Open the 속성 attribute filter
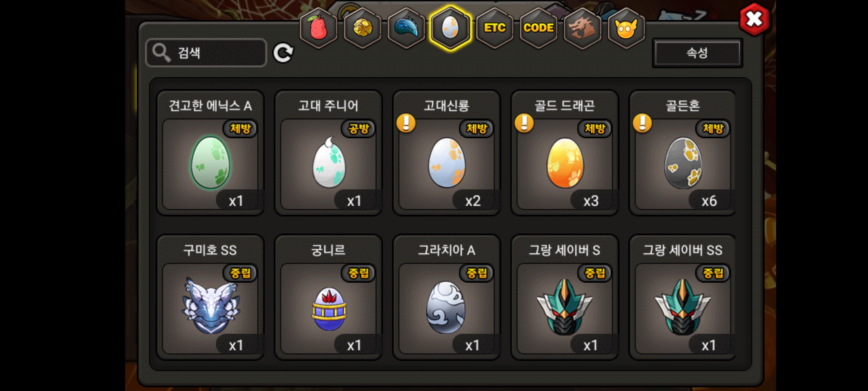The width and height of the screenshot is (868, 391). [x=697, y=53]
